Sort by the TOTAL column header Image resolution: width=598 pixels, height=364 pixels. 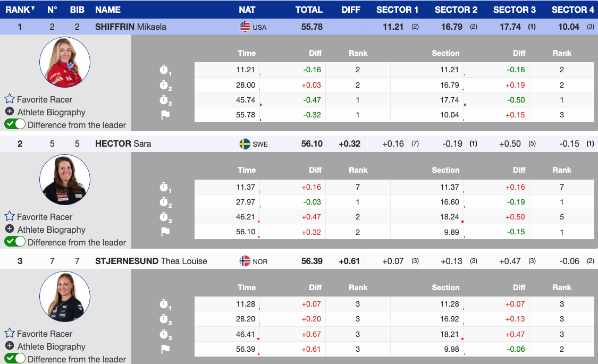(309, 10)
